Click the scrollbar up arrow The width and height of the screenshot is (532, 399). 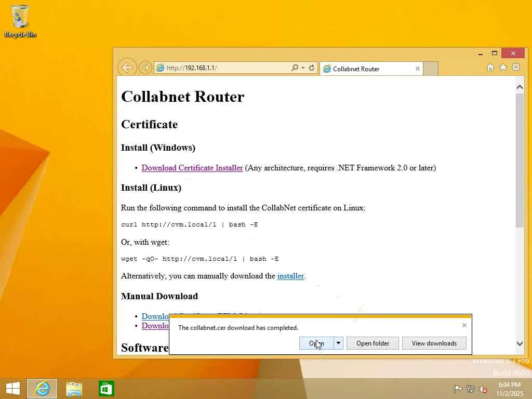coord(520,87)
